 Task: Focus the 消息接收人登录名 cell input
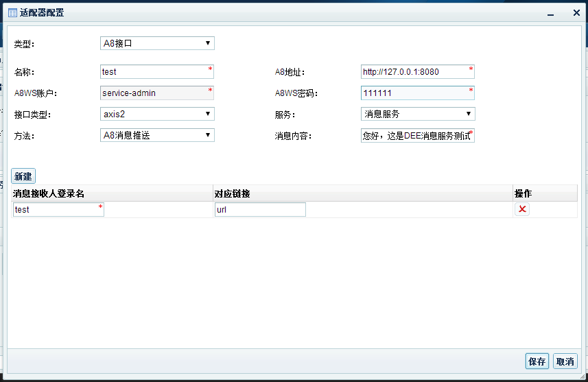[x=58, y=210]
